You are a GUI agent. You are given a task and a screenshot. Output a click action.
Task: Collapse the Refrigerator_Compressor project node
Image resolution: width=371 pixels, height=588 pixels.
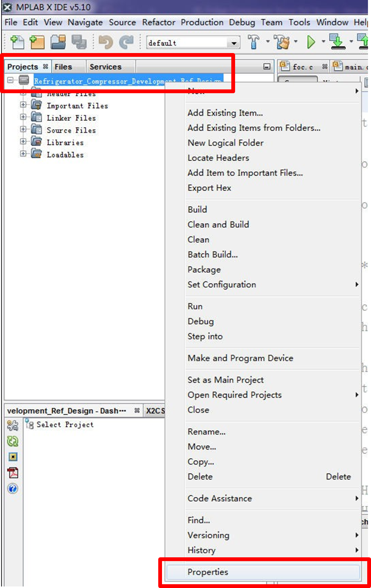tap(11, 80)
